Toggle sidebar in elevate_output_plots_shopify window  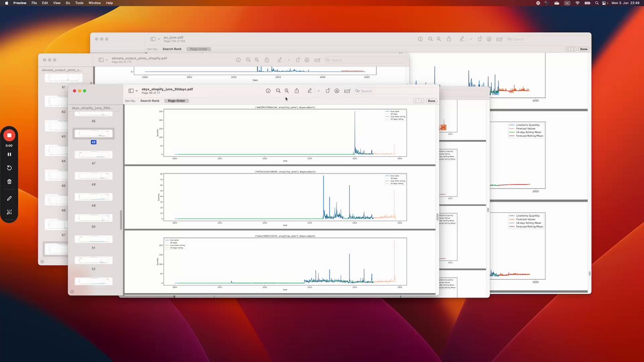point(101,60)
